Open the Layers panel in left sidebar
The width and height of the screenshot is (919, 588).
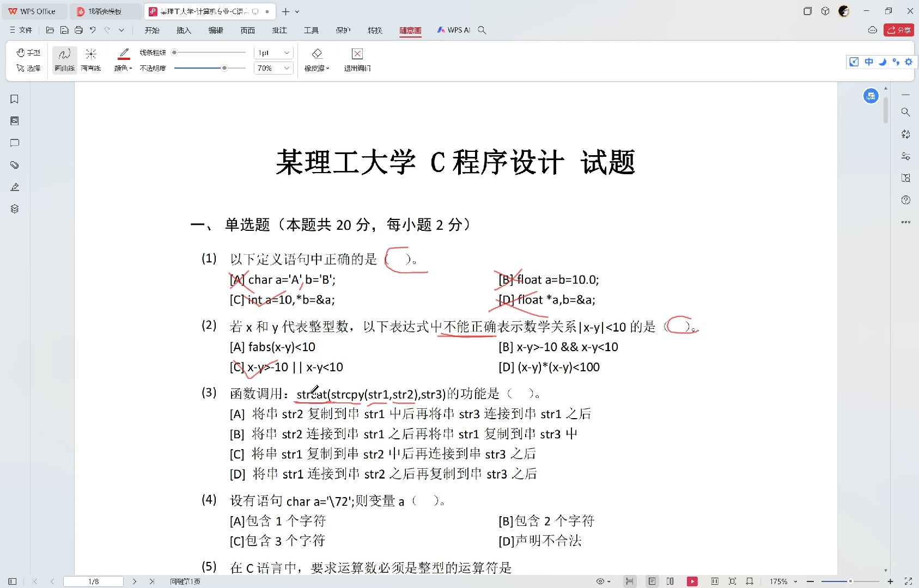pos(15,209)
